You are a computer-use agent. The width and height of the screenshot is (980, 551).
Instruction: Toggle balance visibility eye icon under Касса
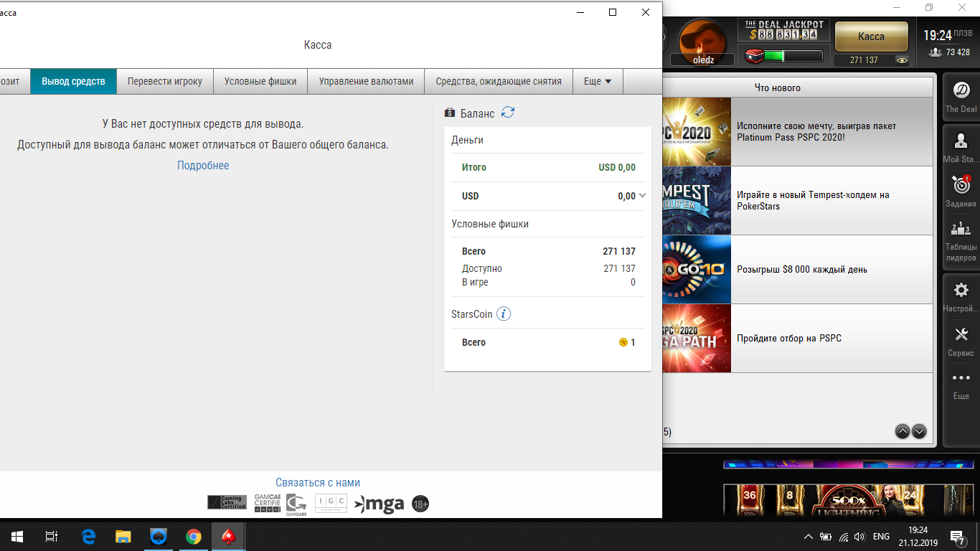click(x=902, y=60)
